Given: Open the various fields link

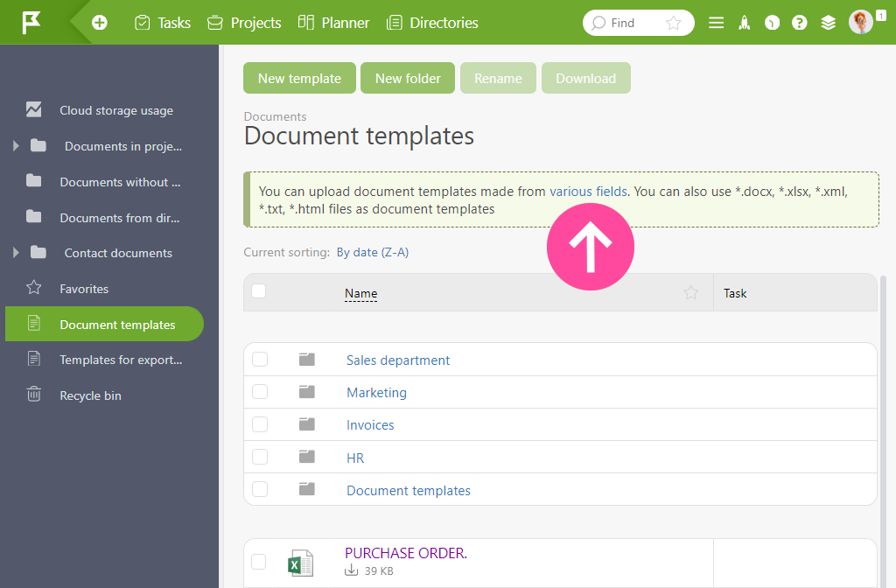Looking at the screenshot, I should (588, 192).
